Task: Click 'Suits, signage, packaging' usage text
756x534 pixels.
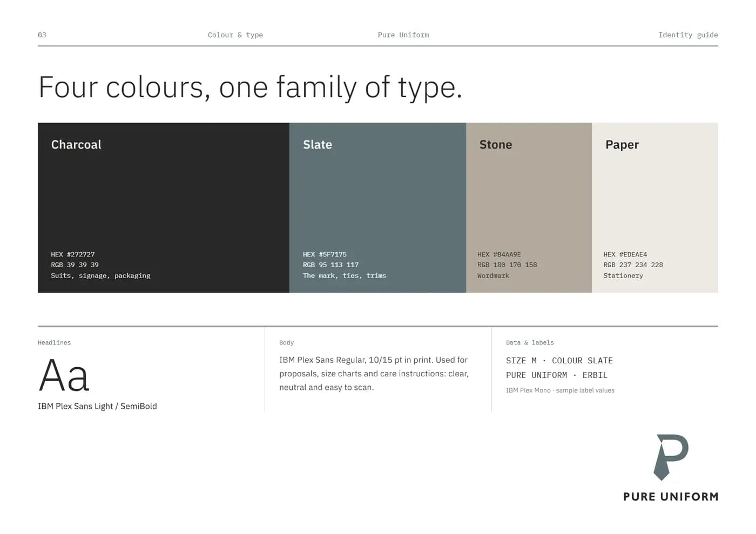Action: point(101,275)
